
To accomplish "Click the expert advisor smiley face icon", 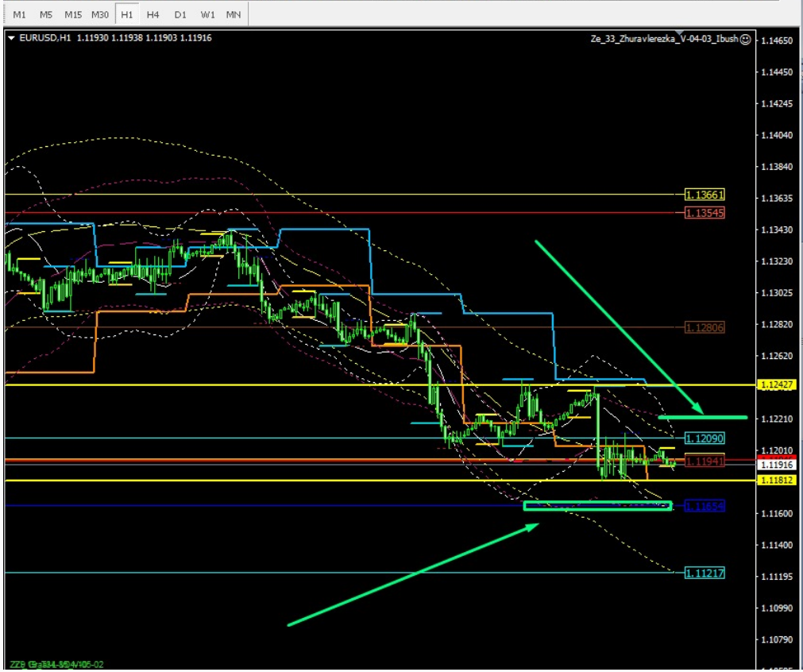I will (x=746, y=39).
